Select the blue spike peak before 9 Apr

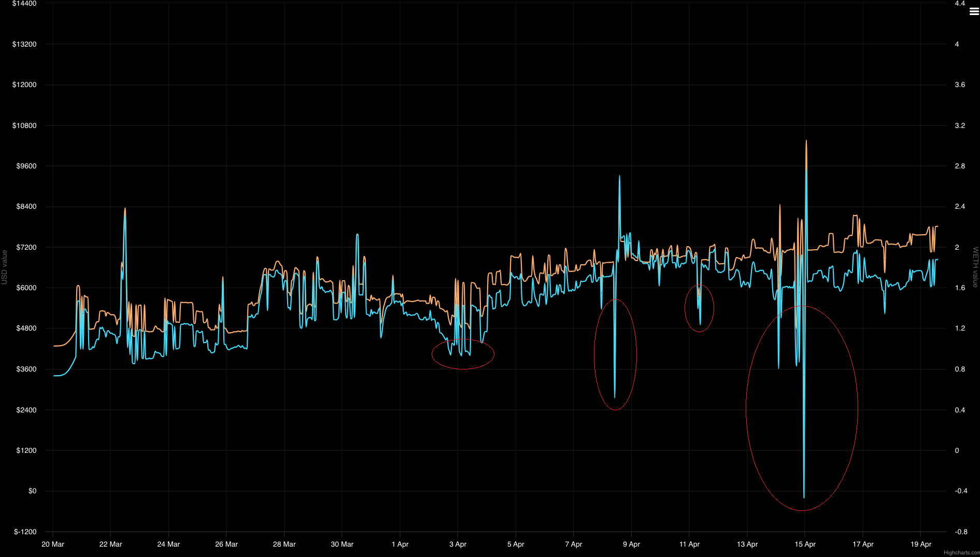[619, 176]
